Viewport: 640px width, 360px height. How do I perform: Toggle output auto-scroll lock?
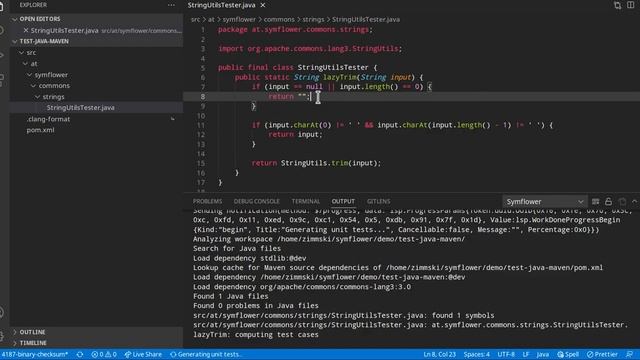[x=609, y=202]
